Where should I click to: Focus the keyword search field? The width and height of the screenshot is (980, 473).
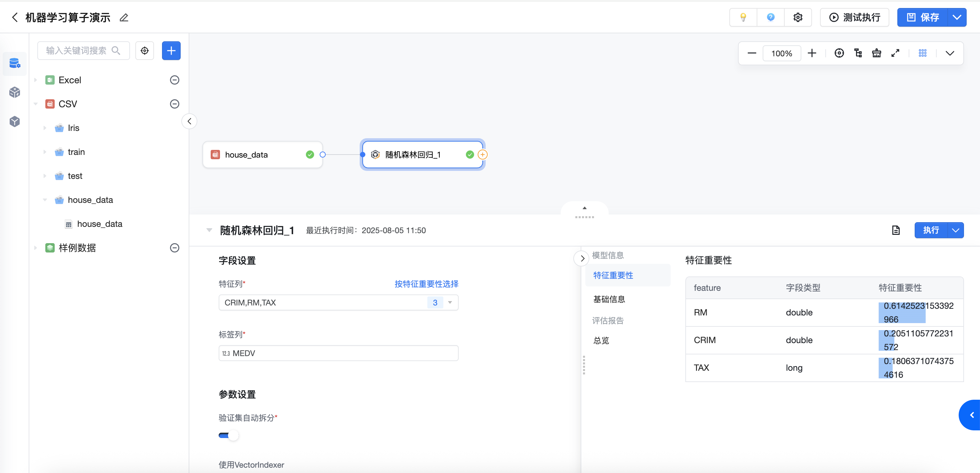tap(83, 51)
